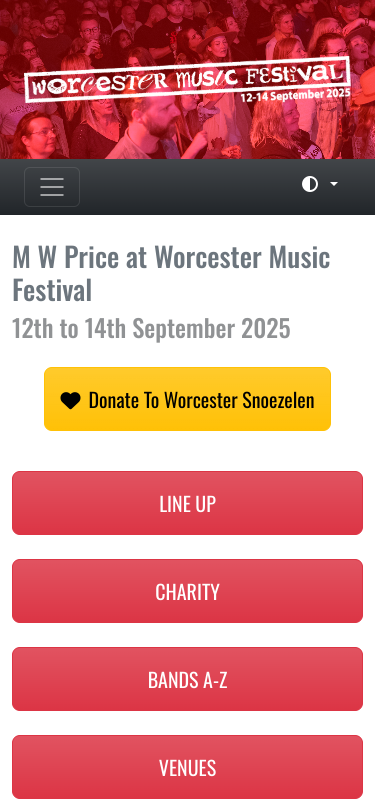Go to the CHARITY section
Image resolution: width=375 pixels, height=812 pixels.
click(x=188, y=591)
